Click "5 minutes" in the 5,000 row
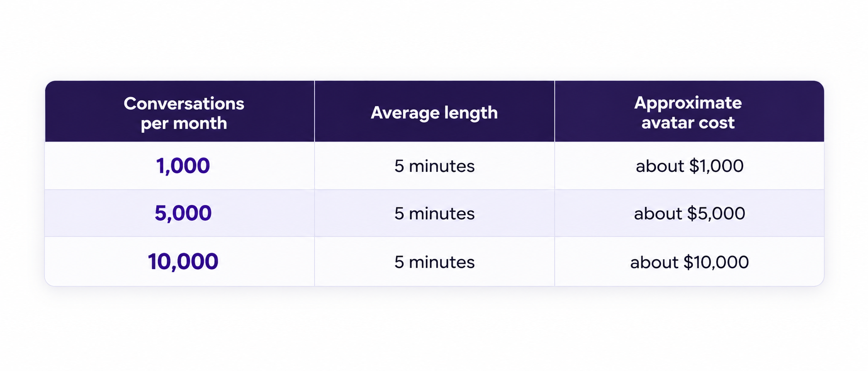Image resolution: width=868 pixels, height=371 pixels. [434, 214]
